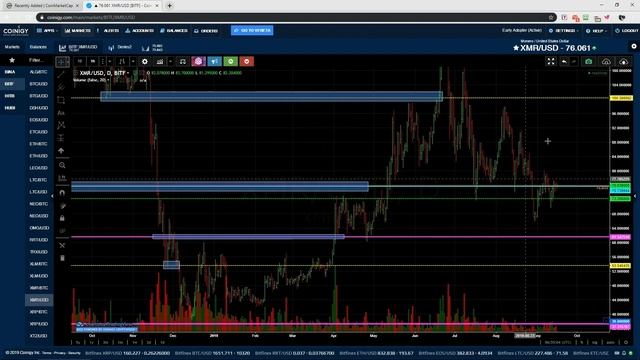Toggle XMR/USD favorite star in header
Viewport: 640px width, 360px height.
516,48
